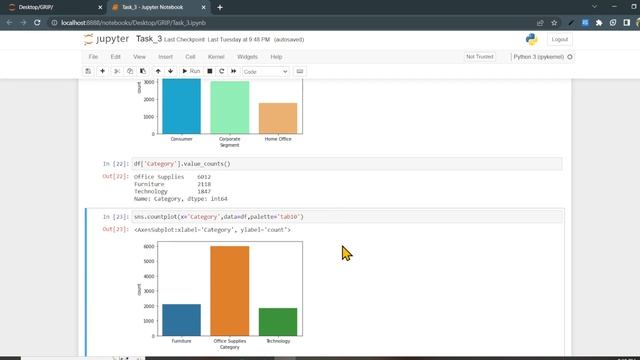Restart kernel and run all cells icon
The height and width of the screenshot is (360, 640).
(x=233, y=71)
